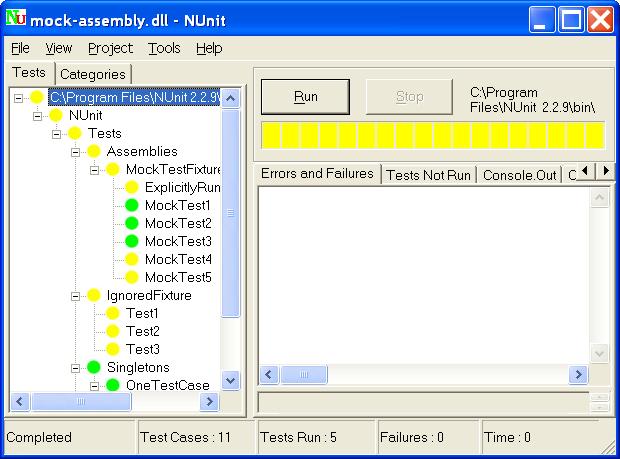The height and width of the screenshot is (459, 620).
Task: Click tree vertical scrollbar down arrow
Action: click(x=231, y=381)
